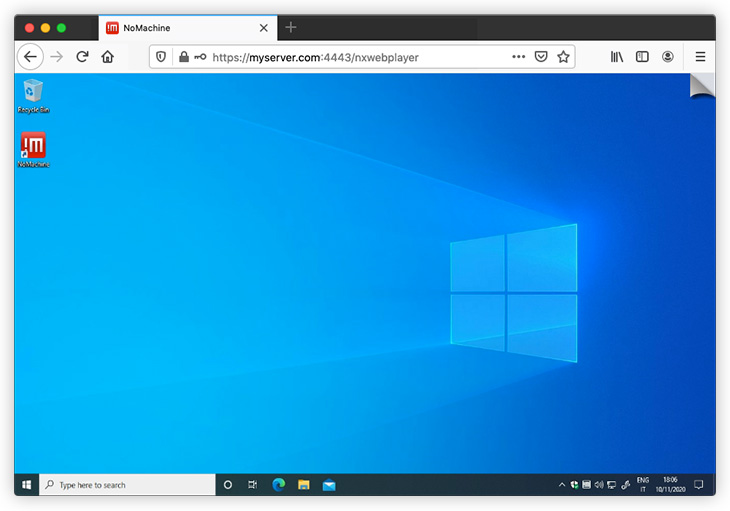Open the Windows notification center
The height and width of the screenshot is (511, 730).
[699, 485]
